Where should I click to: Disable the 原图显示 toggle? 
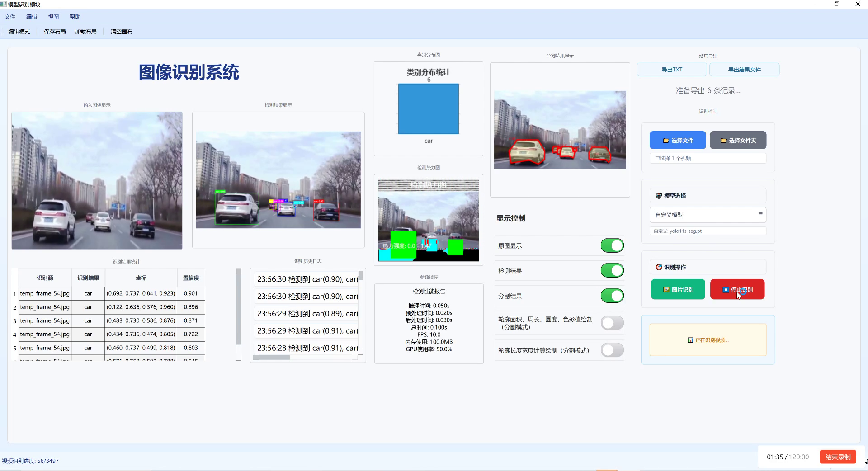click(612, 245)
